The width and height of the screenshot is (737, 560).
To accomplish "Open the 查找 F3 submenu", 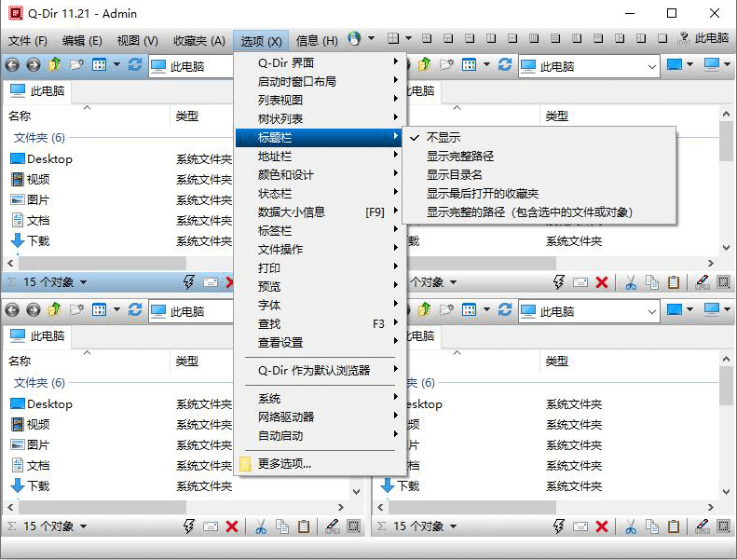I will [321, 324].
